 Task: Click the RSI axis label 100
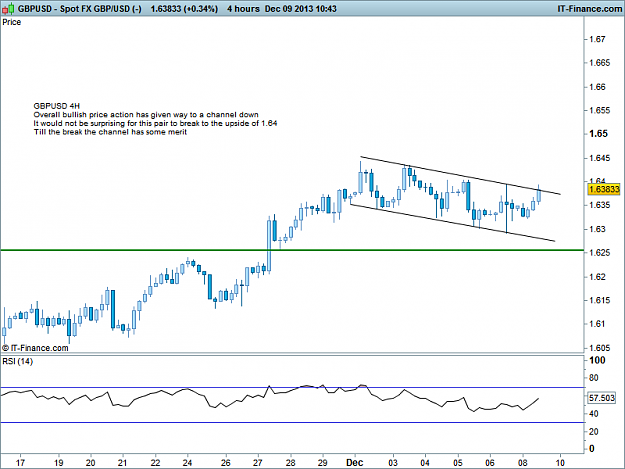[597, 360]
